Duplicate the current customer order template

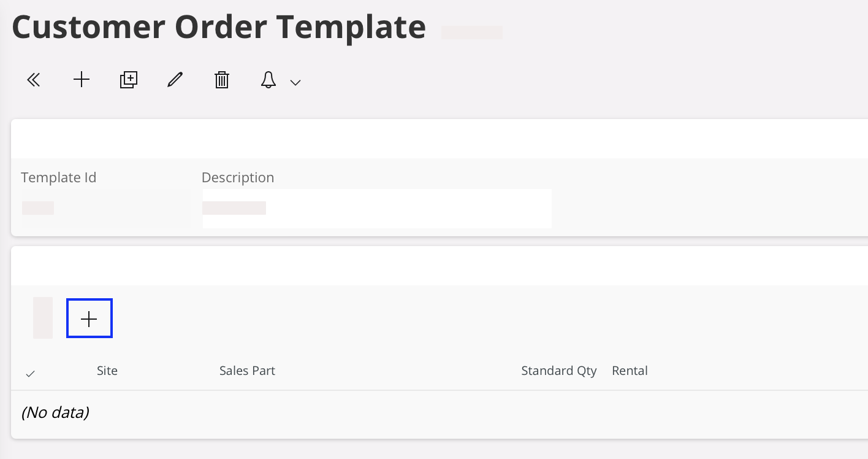[129, 80]
